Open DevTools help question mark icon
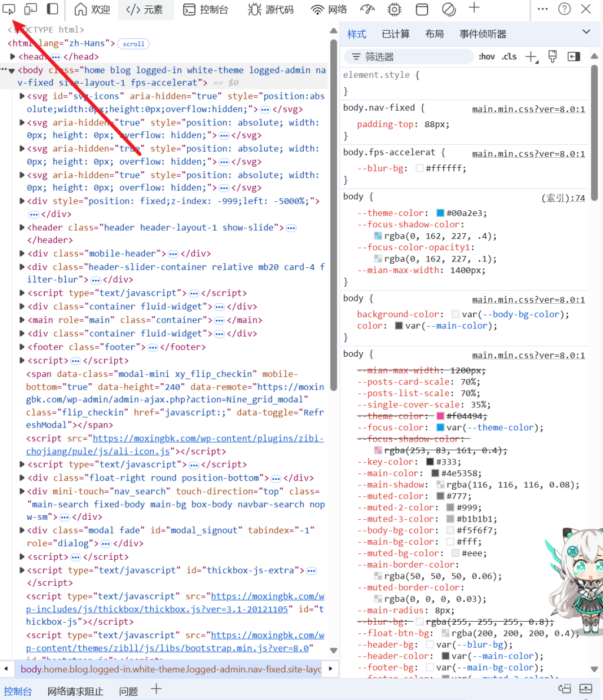Viewport: 603px width, 700px height. coord(564,9)
